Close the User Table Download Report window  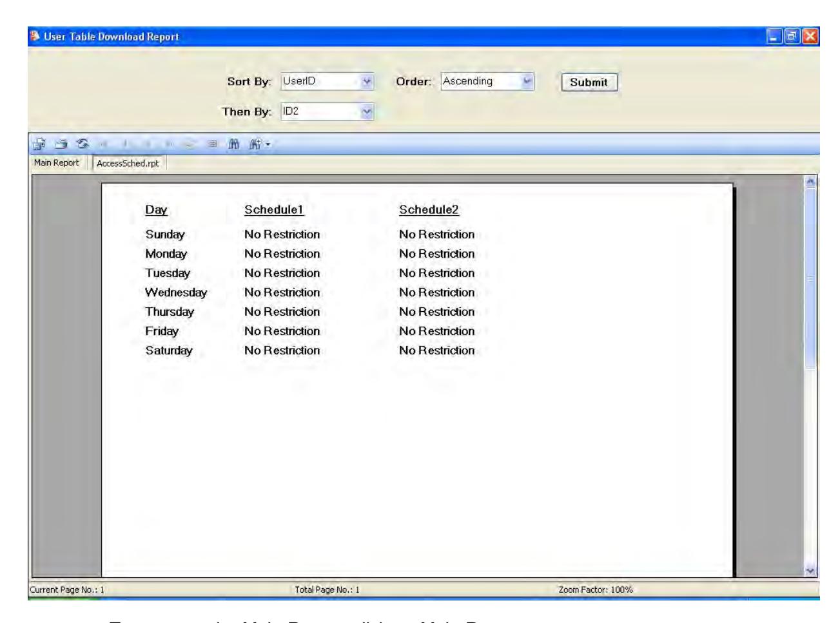[x=810, y=37]
